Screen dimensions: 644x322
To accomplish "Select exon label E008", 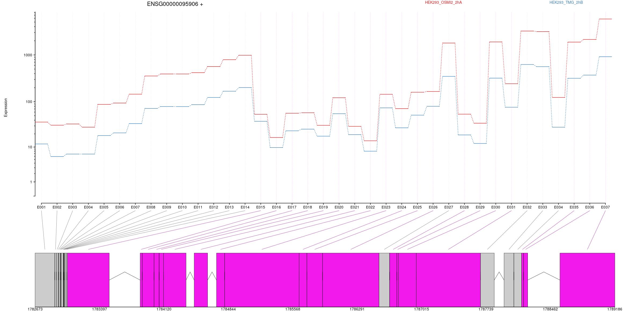I will click(151, 207).
